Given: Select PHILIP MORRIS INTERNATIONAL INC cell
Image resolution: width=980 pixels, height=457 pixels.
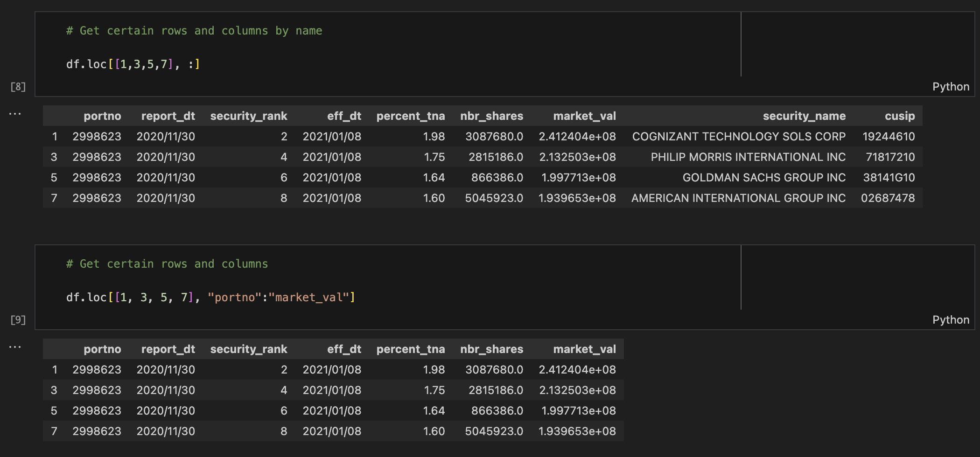Looking at the screenshot, I should (x=748, y=157).
